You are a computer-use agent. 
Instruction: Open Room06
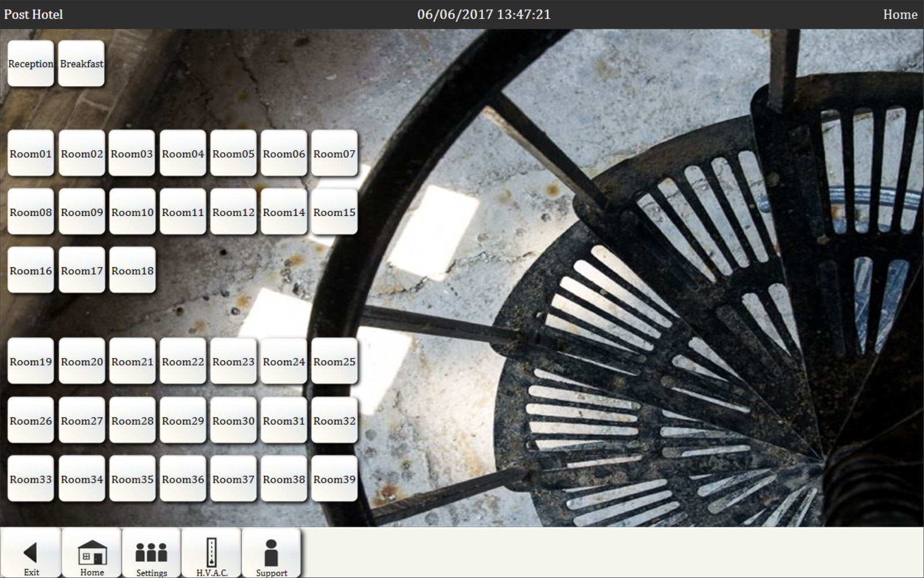point(284,154)
